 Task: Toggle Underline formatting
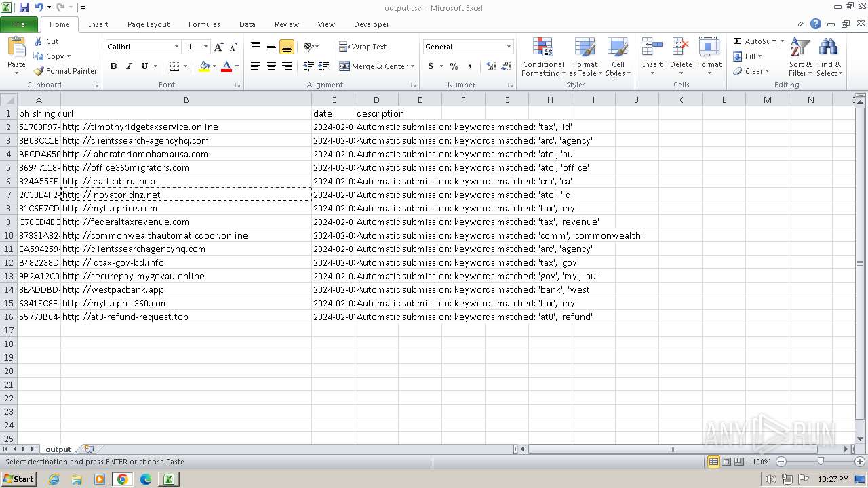coord(144,66)
